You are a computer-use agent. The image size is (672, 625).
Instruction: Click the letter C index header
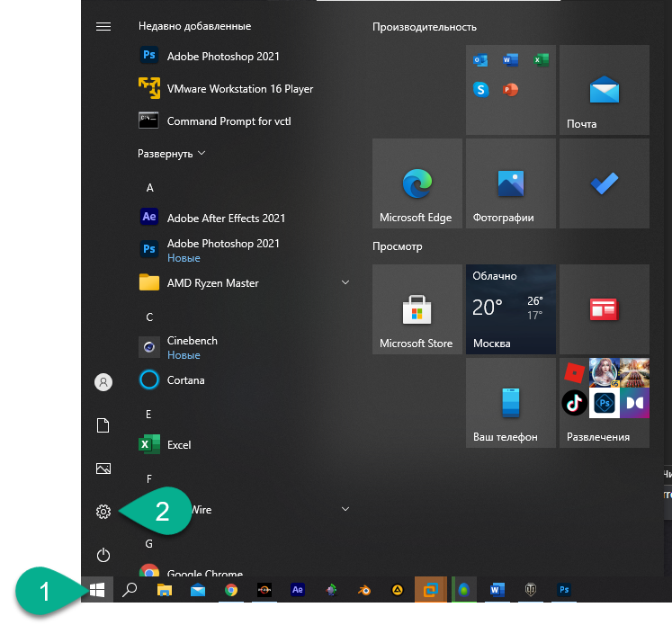149,317
